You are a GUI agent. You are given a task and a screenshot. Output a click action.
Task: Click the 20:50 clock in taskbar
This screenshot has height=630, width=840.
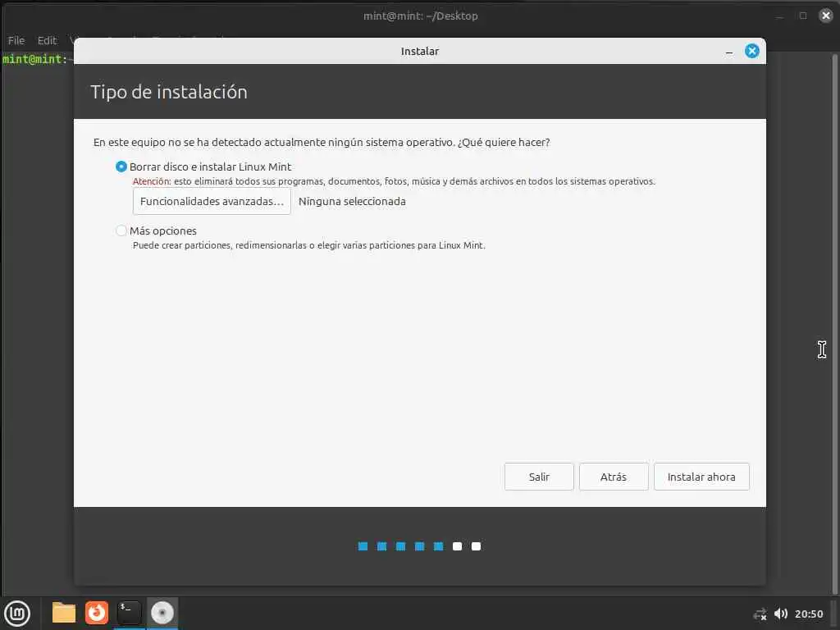coord(808,614)
